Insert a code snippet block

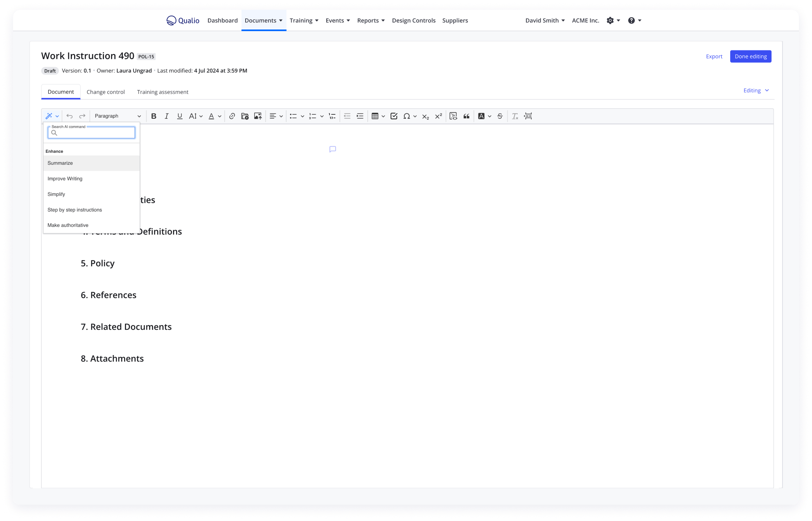coord(453,116)
